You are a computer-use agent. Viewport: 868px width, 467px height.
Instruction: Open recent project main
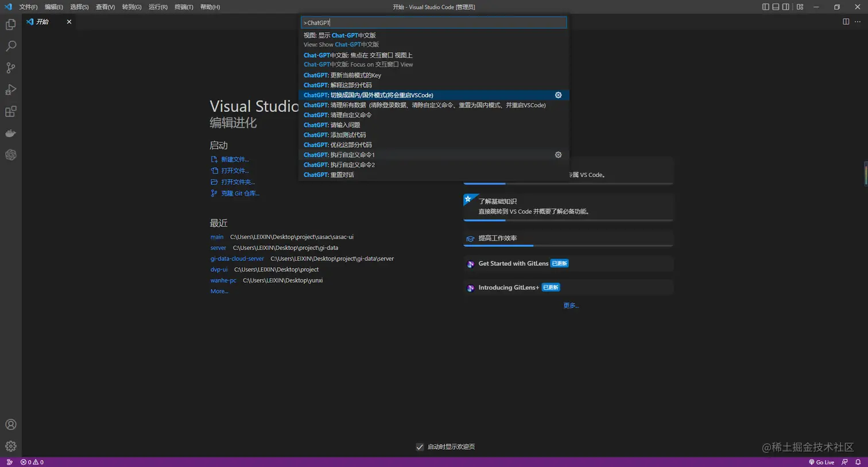coord(217,237)
